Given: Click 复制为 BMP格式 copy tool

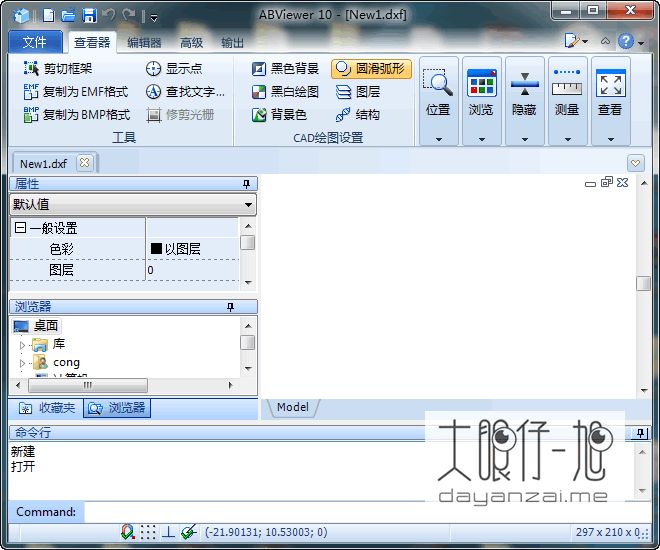Looking at the screenshot, I should coord(77,114).
